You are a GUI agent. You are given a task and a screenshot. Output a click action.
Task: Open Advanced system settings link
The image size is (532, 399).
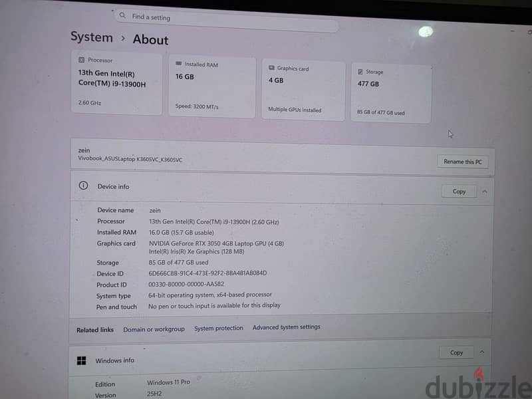coord(287,327)
